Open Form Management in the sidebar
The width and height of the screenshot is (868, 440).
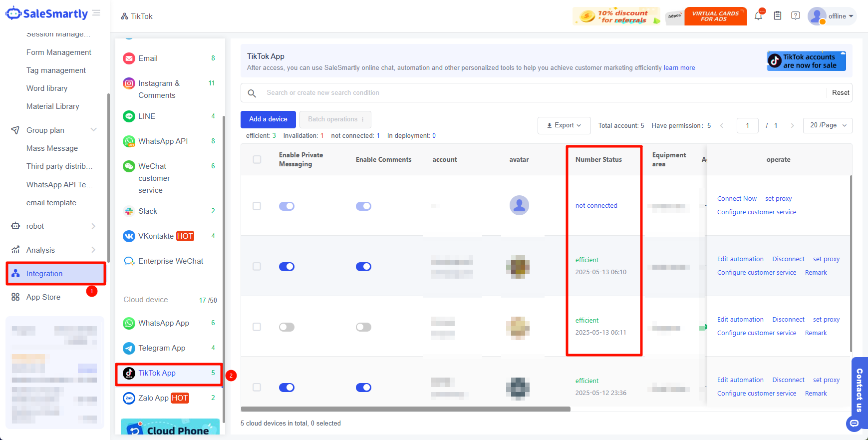tap(59, 52)
